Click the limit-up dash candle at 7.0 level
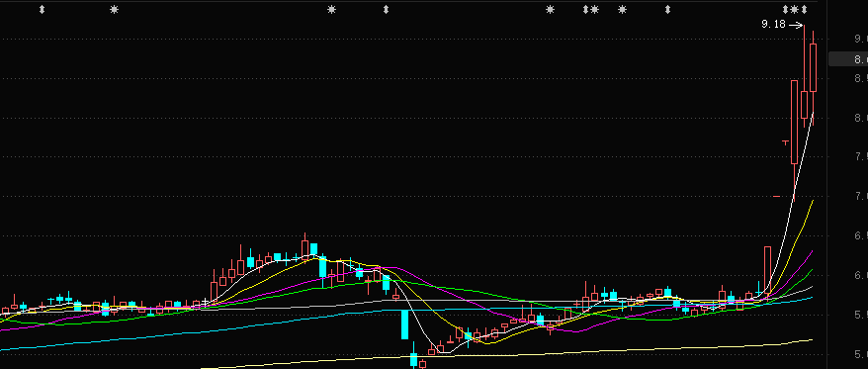Screen dimensions: 868x369 [777, 196]
